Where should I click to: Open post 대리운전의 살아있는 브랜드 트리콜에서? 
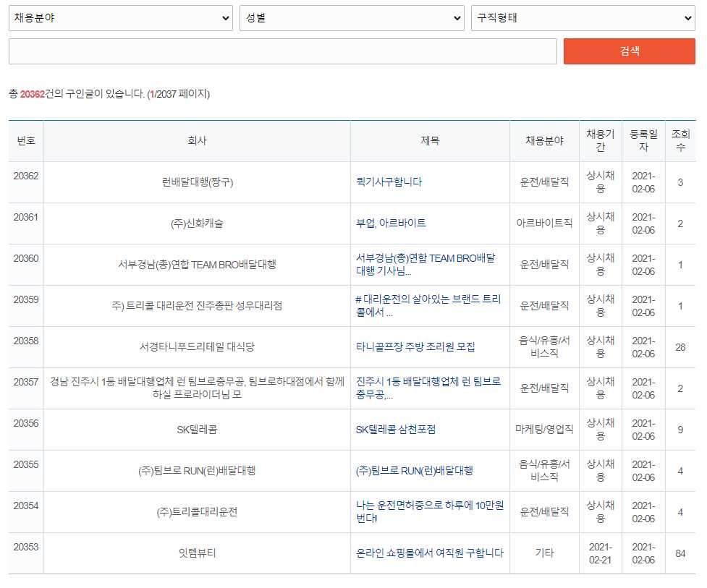coord(428,305)
